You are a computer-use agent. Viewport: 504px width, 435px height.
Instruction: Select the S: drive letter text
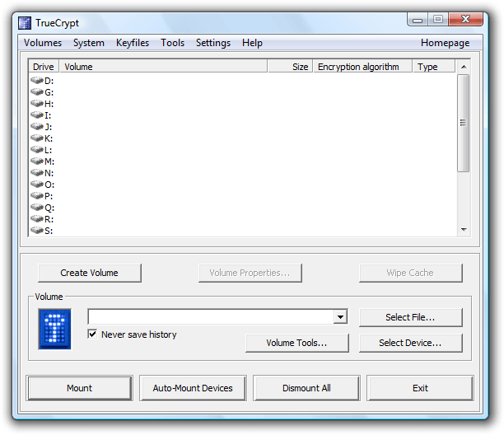[49, 231]
